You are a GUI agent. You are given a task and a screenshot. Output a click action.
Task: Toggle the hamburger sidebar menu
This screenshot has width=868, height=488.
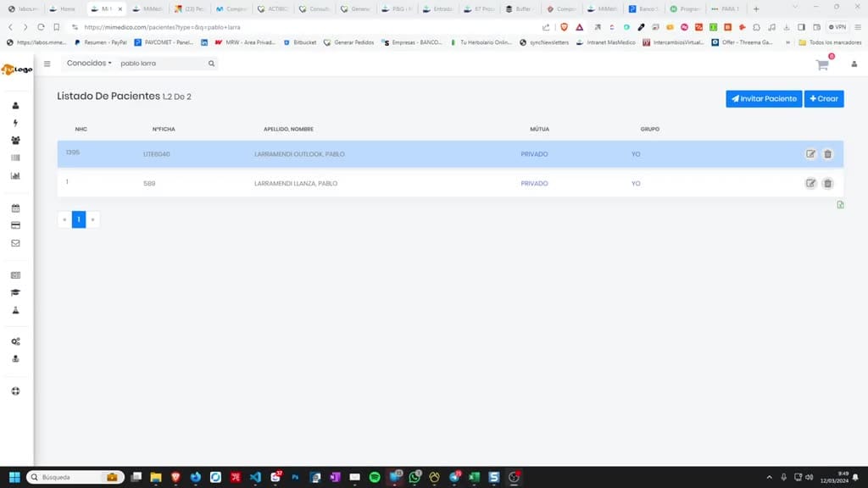[47, 64]
